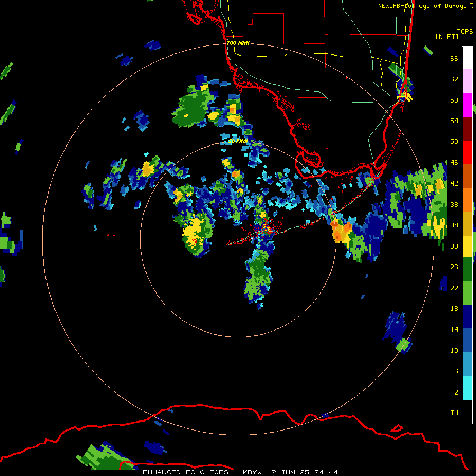Click the medium blue swatch on the color scale
The height and width of the screenshot is (476, 476).
tap(467, 340)
